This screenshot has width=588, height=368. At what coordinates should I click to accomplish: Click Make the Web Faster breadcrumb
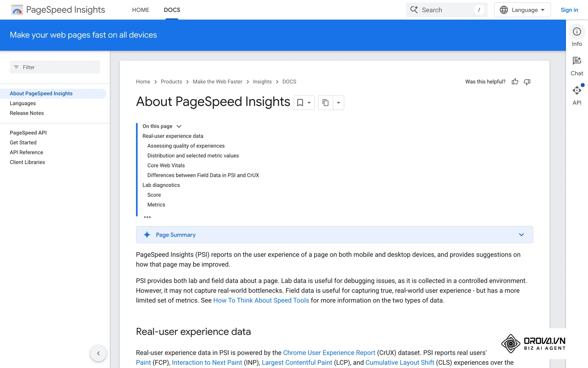pyautogui.click(x=218, y=82)
